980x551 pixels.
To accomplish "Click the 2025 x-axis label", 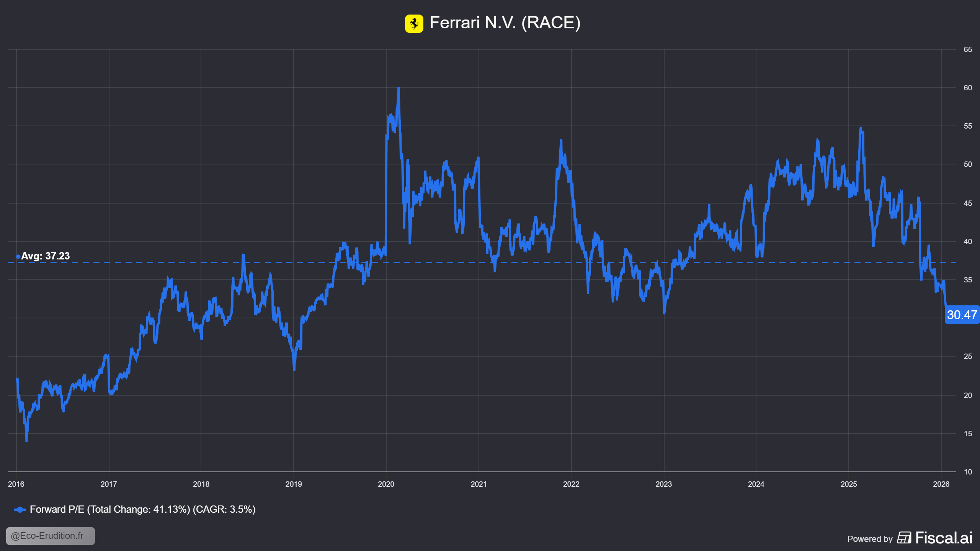I will pos(849,484).
